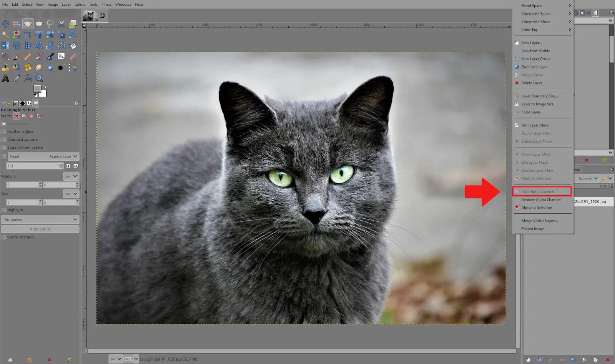Toggle the Highlight option
Screen dimensions: 615x364
pos(3,210)
